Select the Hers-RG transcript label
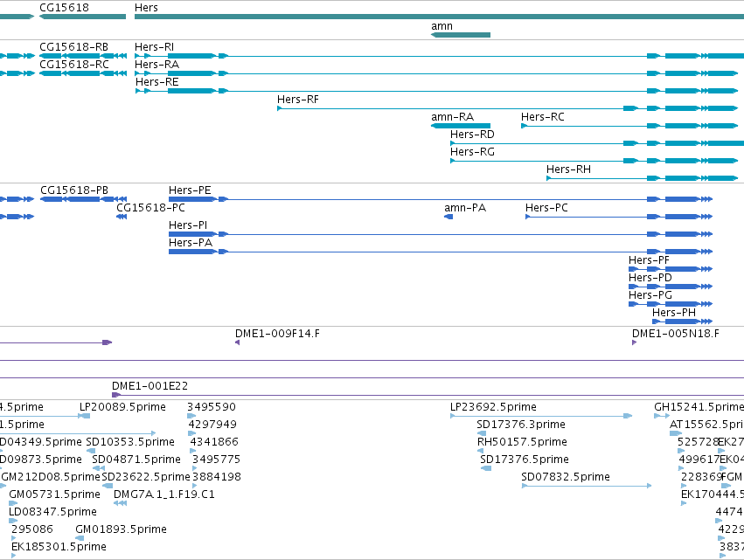The width and height of the screenshot is (744, 560). (472, 152)
